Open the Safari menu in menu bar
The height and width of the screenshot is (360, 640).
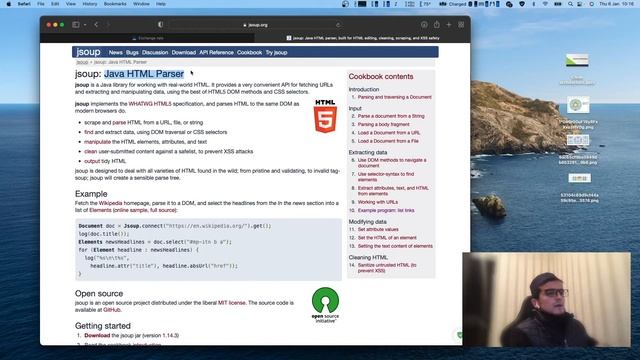coord(24,4)
